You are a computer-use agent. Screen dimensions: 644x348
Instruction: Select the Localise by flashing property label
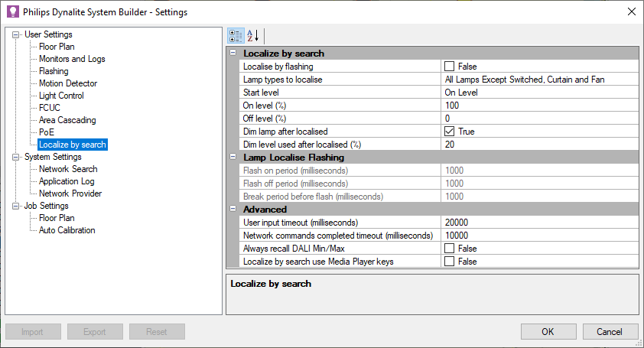pyautogui.click(x=278, y=67)
